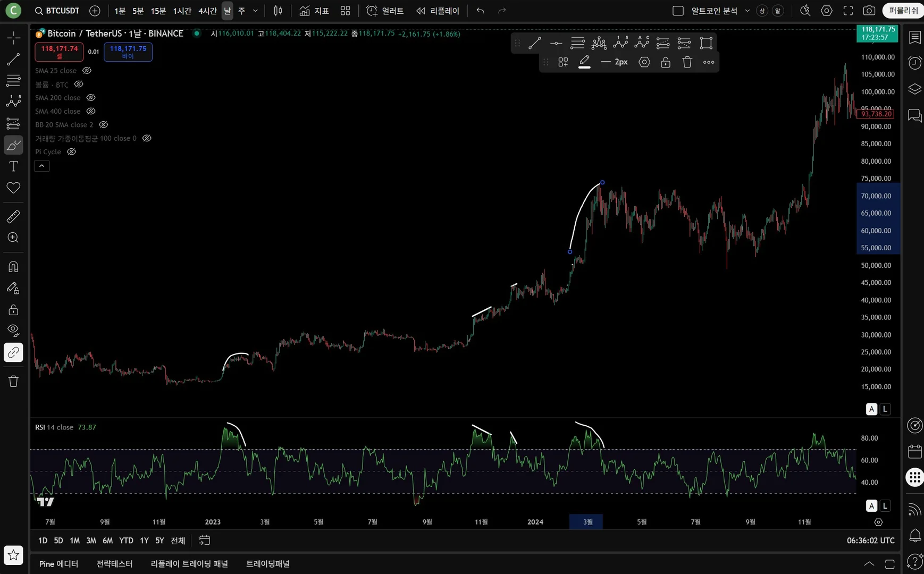Select the brush drawing tool
Screen dimensions: 924x574
click(13, 145)
